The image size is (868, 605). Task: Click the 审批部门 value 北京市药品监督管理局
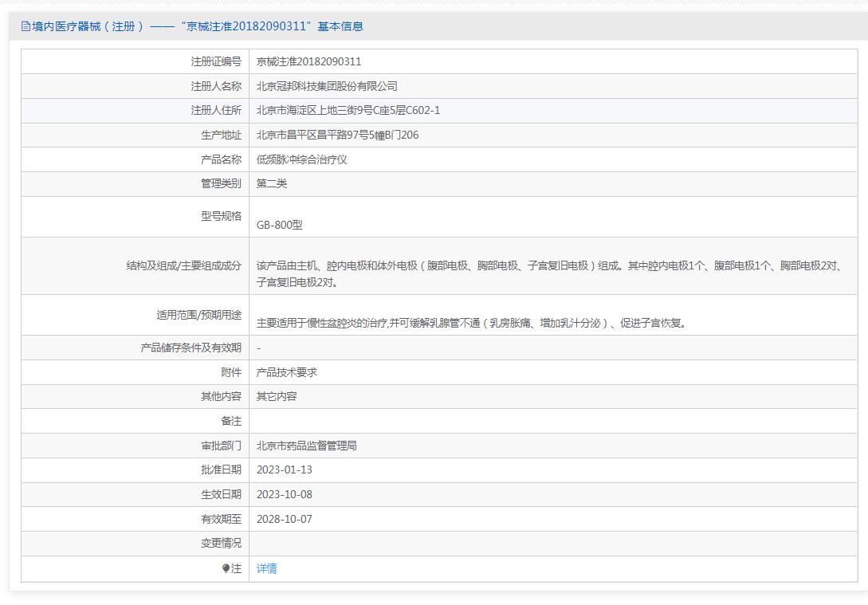tap(307, 446)
